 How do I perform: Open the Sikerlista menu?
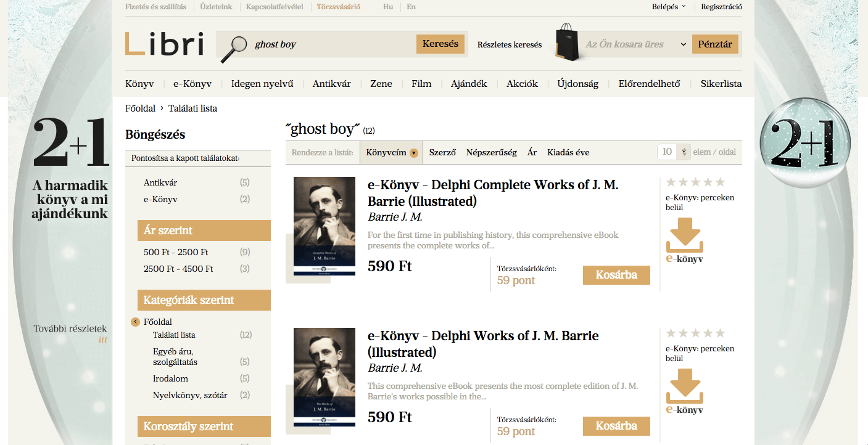click(721, 84)
